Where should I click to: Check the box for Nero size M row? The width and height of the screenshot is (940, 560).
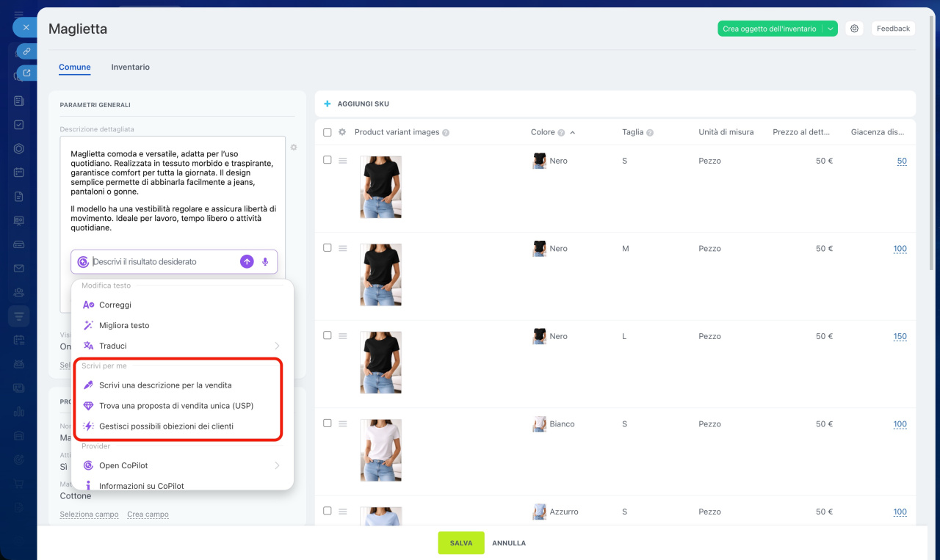point(328,248)
